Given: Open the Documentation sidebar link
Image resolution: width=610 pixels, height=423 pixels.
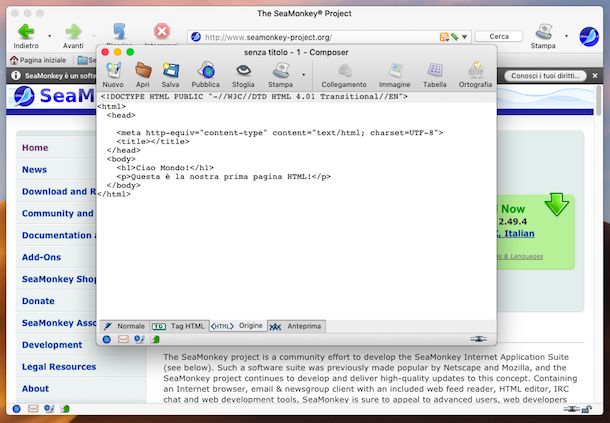Looking at the screenshot, I should point(59,235).
